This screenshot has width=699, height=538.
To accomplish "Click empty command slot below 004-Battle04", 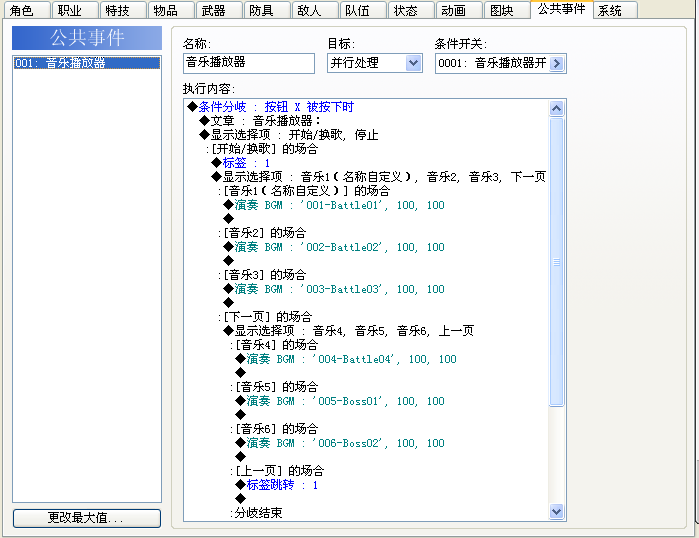I will [x=241, y=372].
